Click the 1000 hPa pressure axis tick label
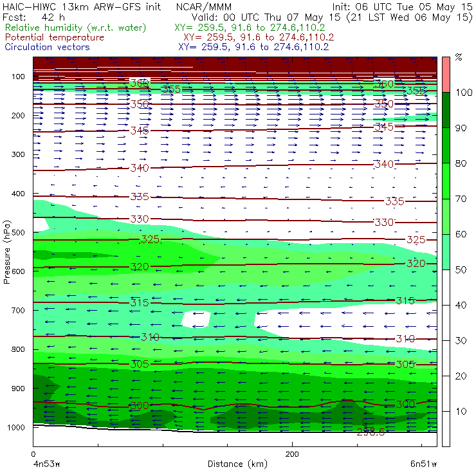 16,427
